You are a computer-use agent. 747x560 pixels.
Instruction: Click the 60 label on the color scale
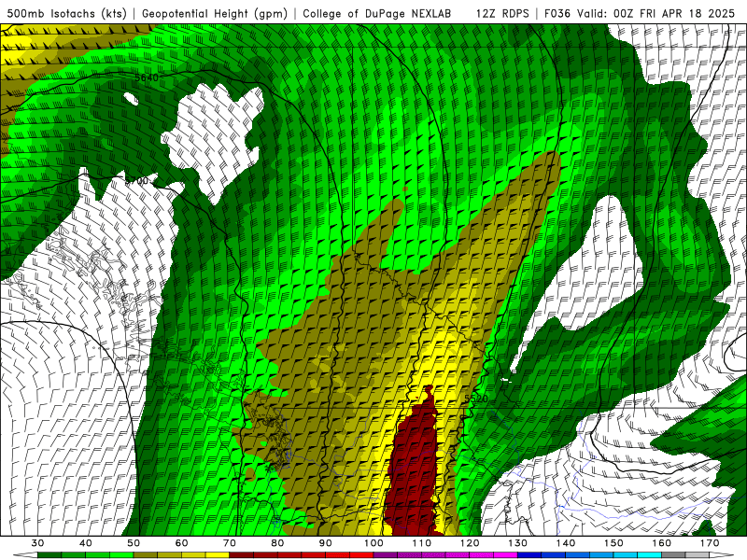click(181, 543)
